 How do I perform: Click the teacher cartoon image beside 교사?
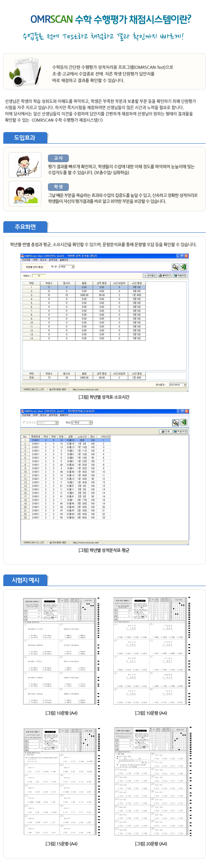25,165
